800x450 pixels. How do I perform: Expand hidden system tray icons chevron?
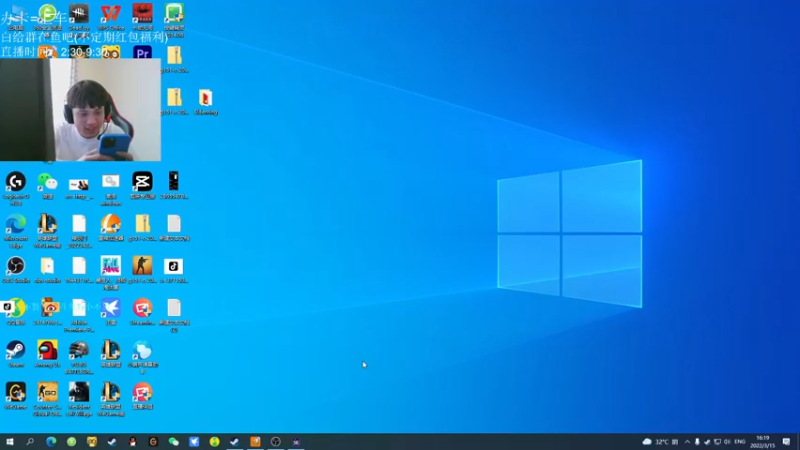(687, 442)
